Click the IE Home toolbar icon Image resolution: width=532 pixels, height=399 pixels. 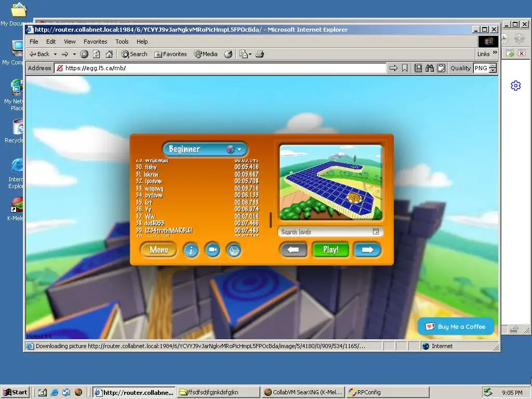click(109, 54)
